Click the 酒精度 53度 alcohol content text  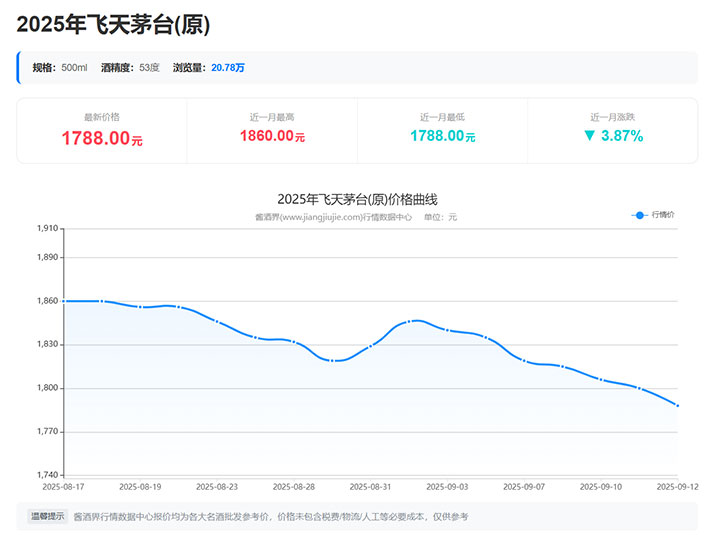click(x=130, y=68)
